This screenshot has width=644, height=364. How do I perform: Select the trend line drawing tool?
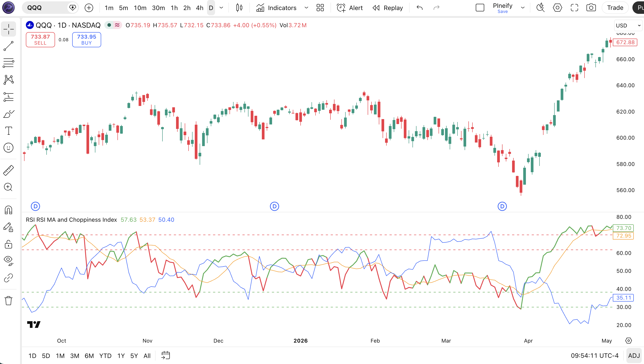click(x=8, y=46)
